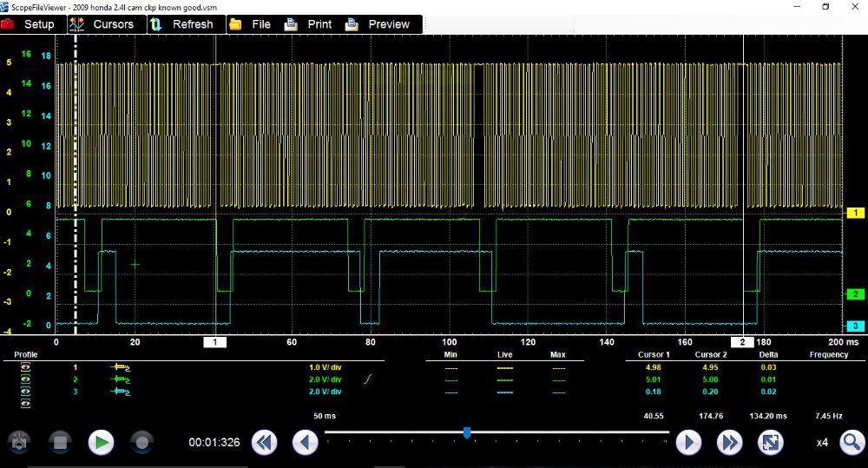
Task: Click the magnifier zoom icon
Action: [852, 443]
